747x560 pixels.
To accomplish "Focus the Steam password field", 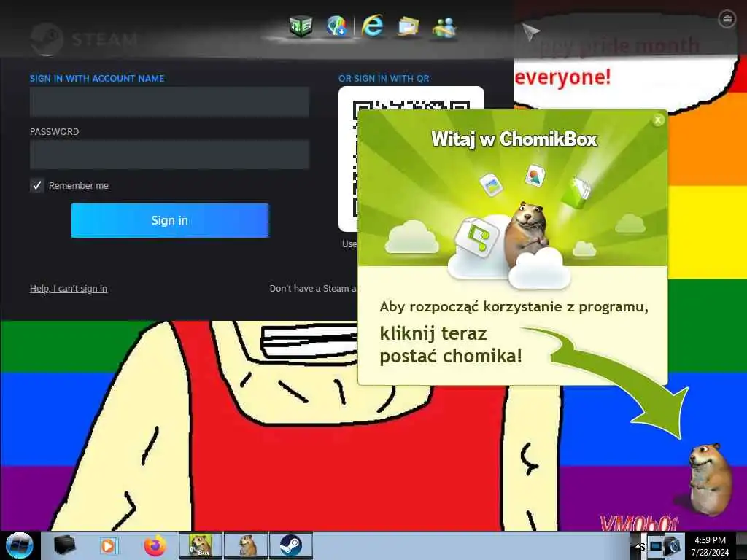I will [x=169, y=155].
